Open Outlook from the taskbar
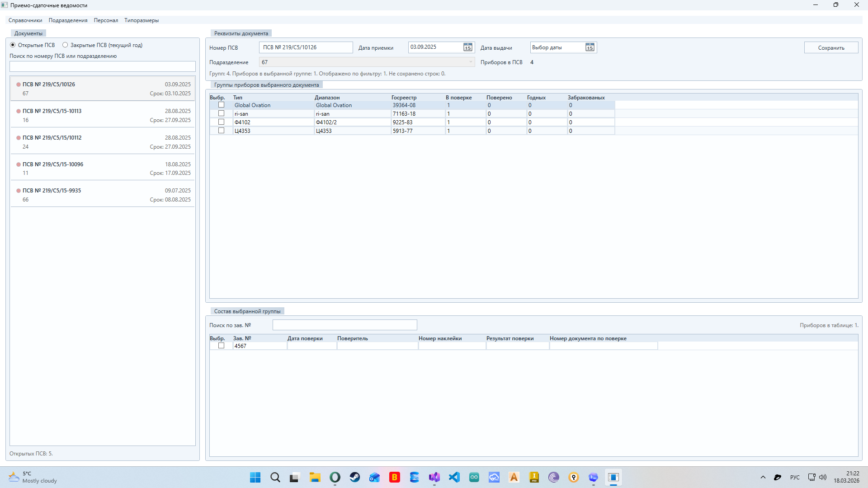The image size is (868, 488). (x=375, y=477)
